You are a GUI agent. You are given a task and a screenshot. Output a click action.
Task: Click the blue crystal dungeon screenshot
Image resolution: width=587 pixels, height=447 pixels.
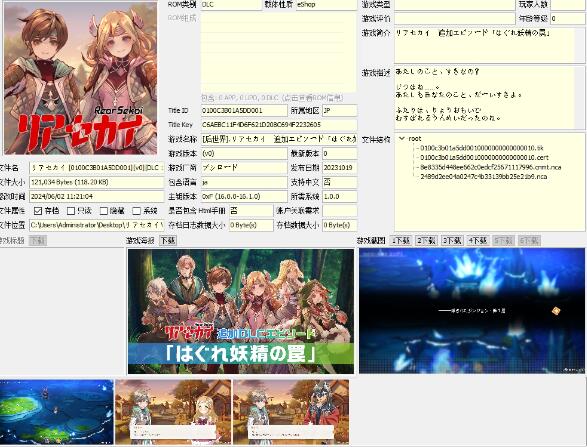(x=472, y=311)
